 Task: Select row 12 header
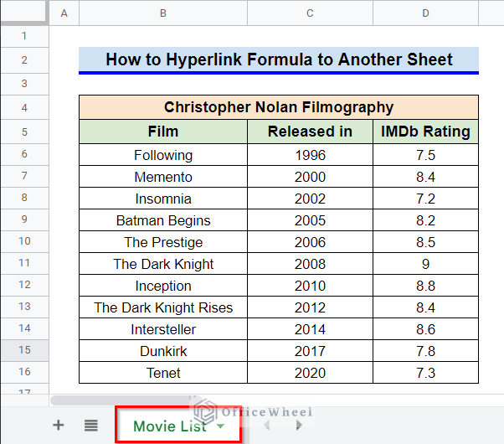pos(24,285)
